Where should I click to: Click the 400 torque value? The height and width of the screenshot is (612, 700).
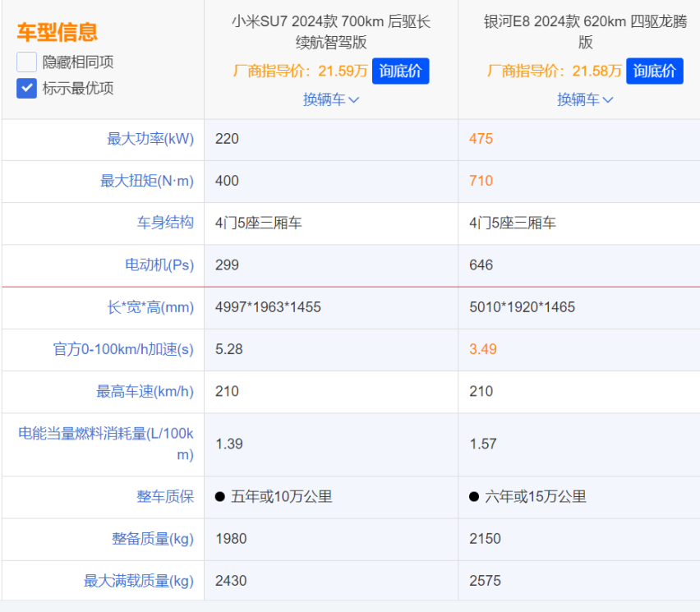(227, 181)
